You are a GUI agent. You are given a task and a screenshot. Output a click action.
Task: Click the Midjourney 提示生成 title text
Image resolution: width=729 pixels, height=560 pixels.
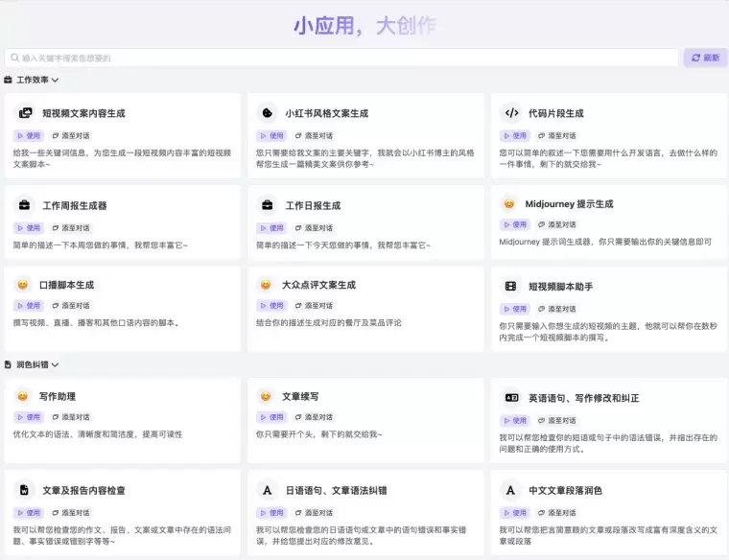click(569, 203)
